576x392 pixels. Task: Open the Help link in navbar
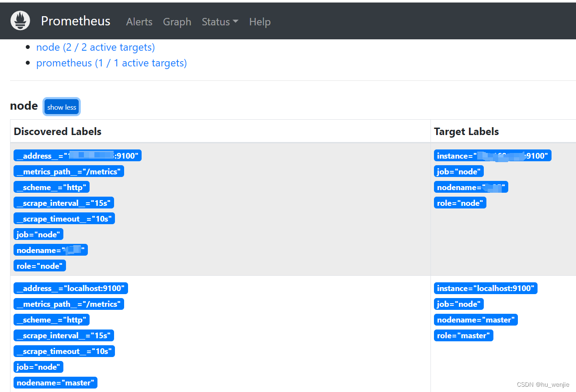pos(260,21)
